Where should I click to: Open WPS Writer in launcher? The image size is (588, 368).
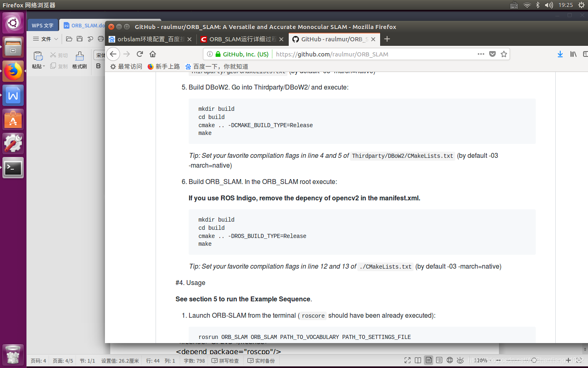(x=13, y=95)
